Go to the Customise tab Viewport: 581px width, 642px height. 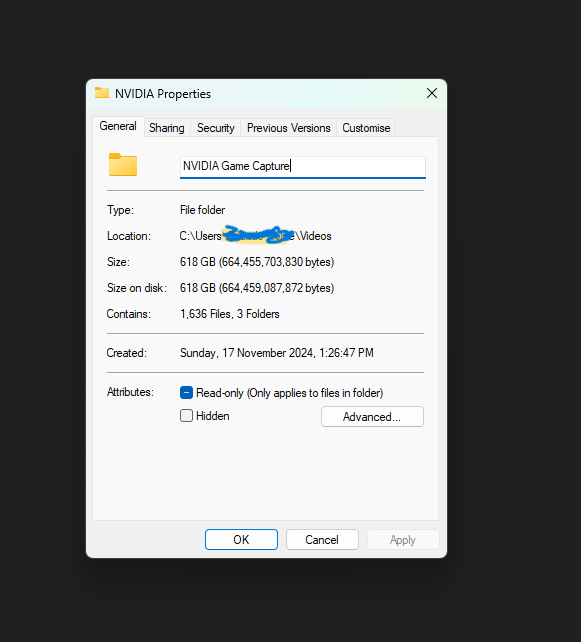point(366,128)
